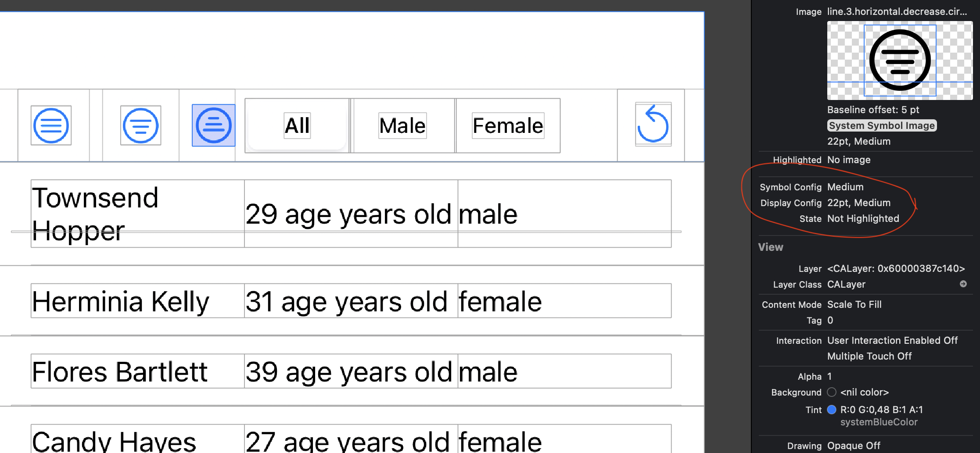Screen dimensions: 980x453
Task: Click the Display Config '22pt, Medium' value
Action: pos(859,203)
